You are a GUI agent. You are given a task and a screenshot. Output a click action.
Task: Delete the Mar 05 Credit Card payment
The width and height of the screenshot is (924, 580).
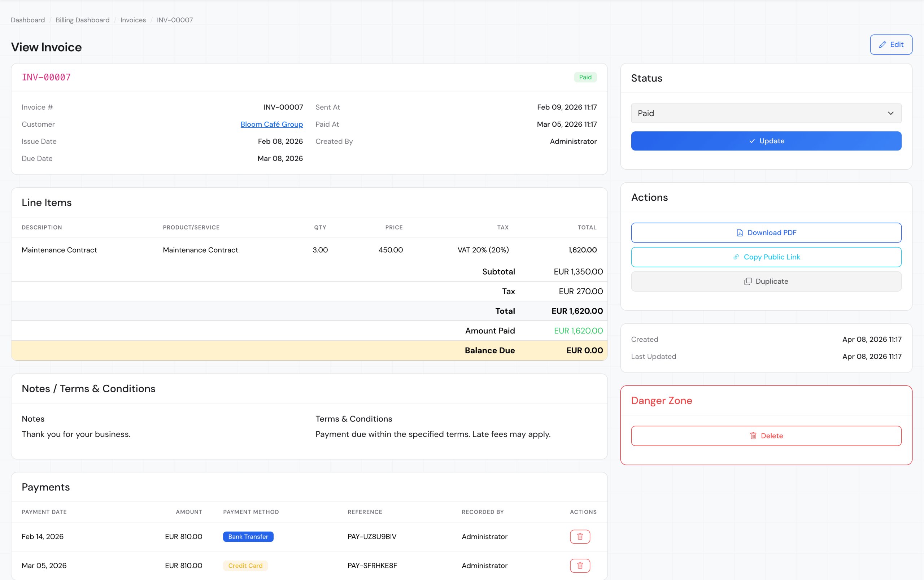[x=580, y=566]
